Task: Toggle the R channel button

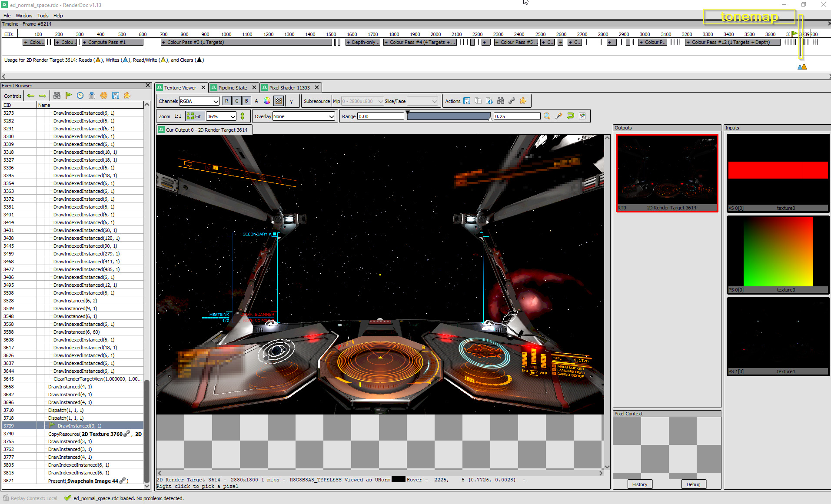Action: pyautogui.click(x=226, y=101)
